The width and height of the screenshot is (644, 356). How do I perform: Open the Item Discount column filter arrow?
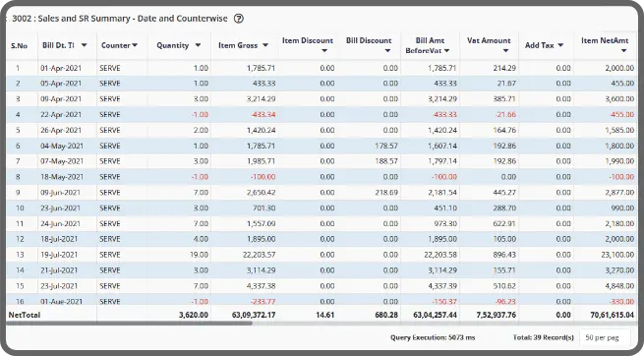[324, 51]
